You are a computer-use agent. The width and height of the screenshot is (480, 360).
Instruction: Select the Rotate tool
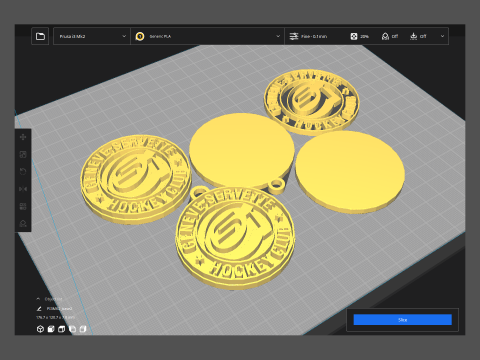pyautogui.click(x=23, y=172)
